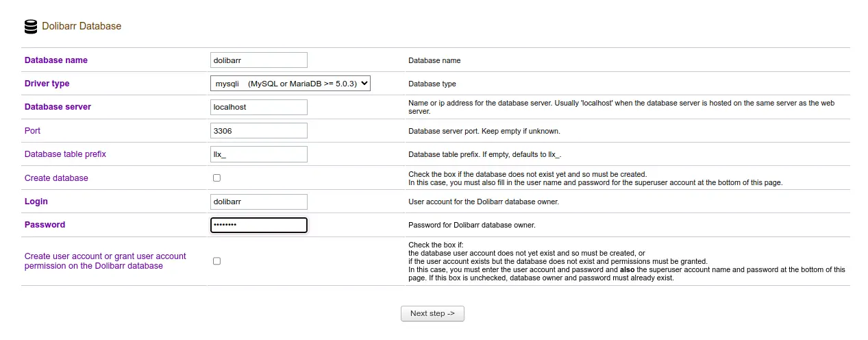This screenshot has height=340, width=868.
Task: Click 'Create user account or grant user account' label
Action: 106,260
